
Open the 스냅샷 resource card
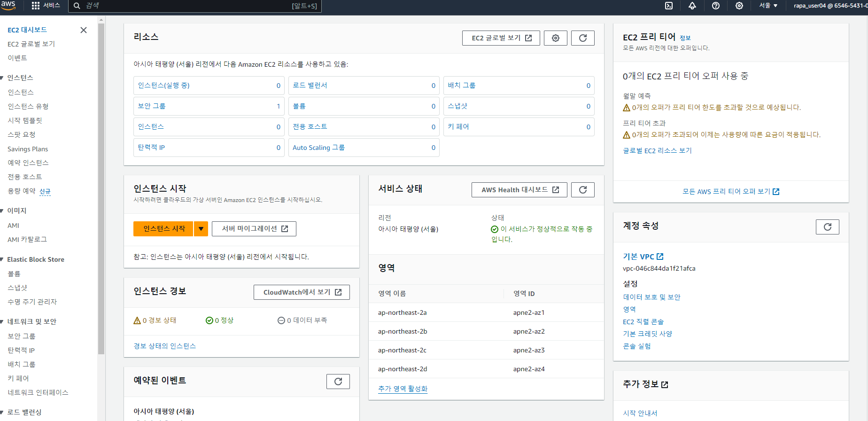pyautogui.click(x=519, y=106)
